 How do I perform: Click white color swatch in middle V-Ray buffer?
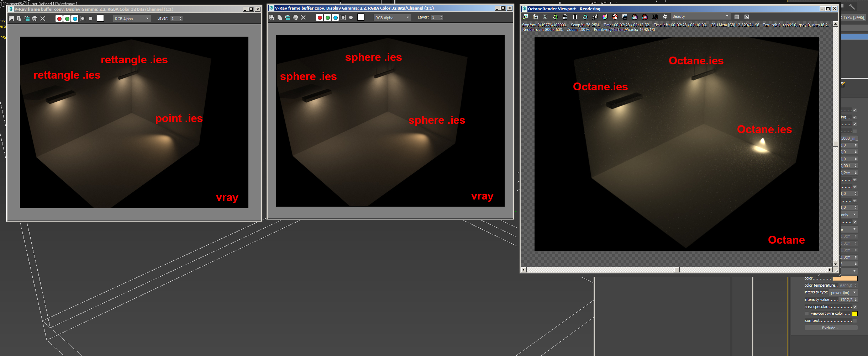(361, 17)
